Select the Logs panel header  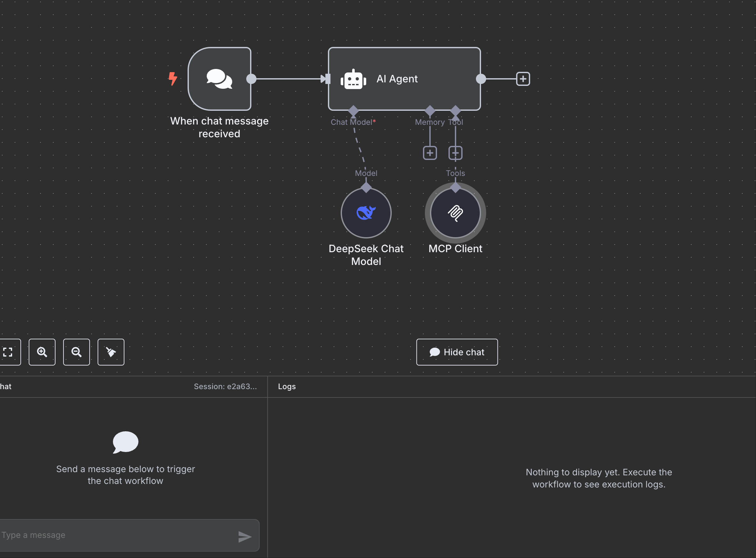point(286,386)
